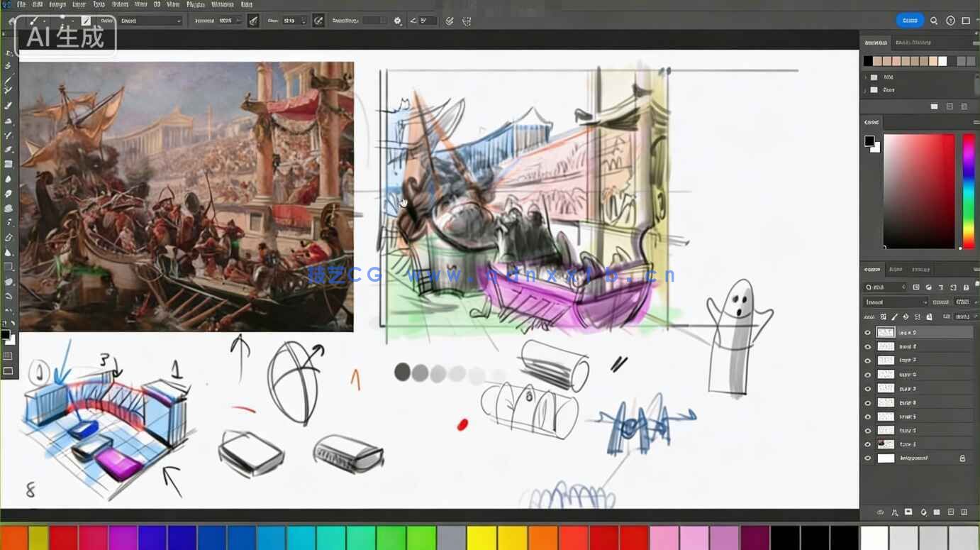980x550 pixels.
Task: Click the new group folder icon under swatches
Action: (x=934, y=106)
